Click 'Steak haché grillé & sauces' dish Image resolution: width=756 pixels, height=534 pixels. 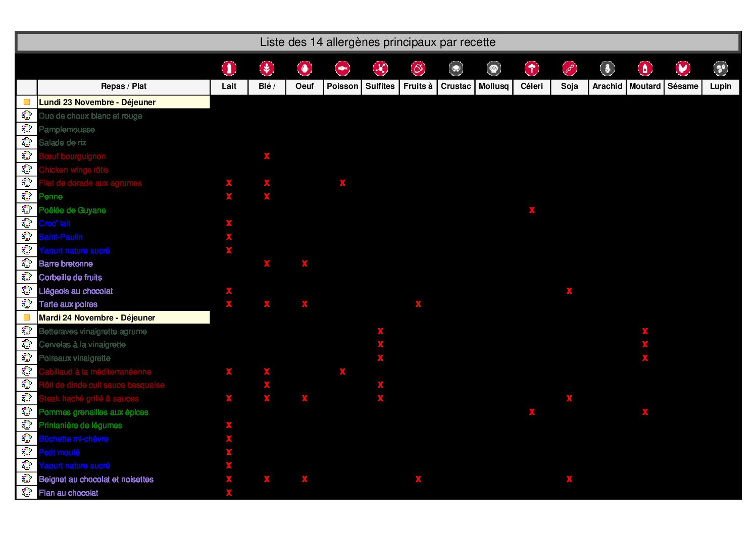[x=89, y=398]
